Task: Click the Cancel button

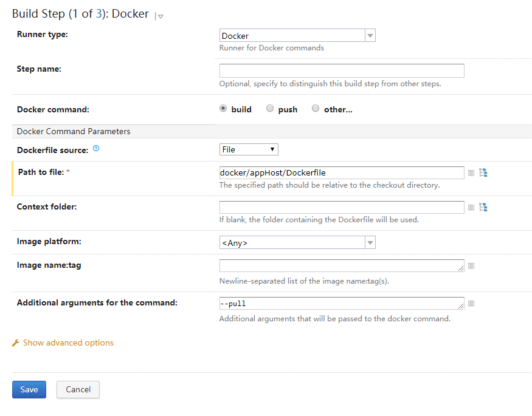Action: click(x=78, y=390)
